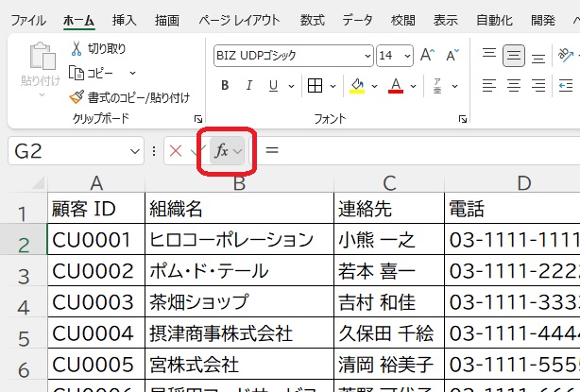This screenshot has height=392, width=580.
Task: Open the 挿入 (Insert) ribbon tab
Action: click(124, 19)
